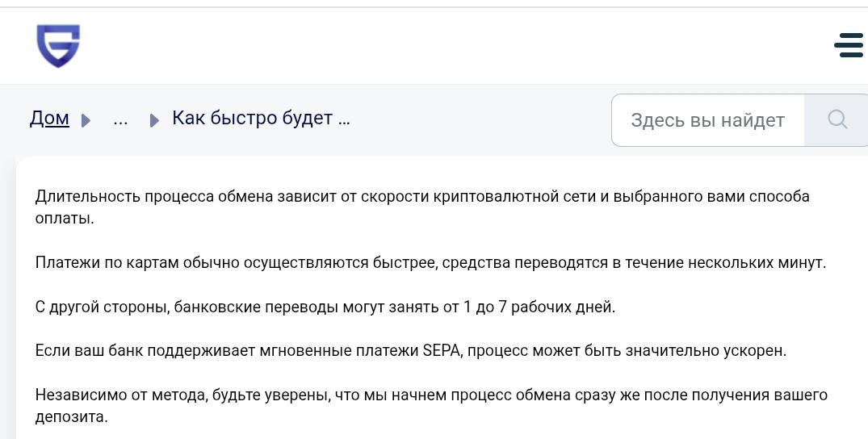868x439 pixels.
Task: Open the "Как быстро будет ..." breadcrumb
Action: pyautogui.click(x=261, y=118)
